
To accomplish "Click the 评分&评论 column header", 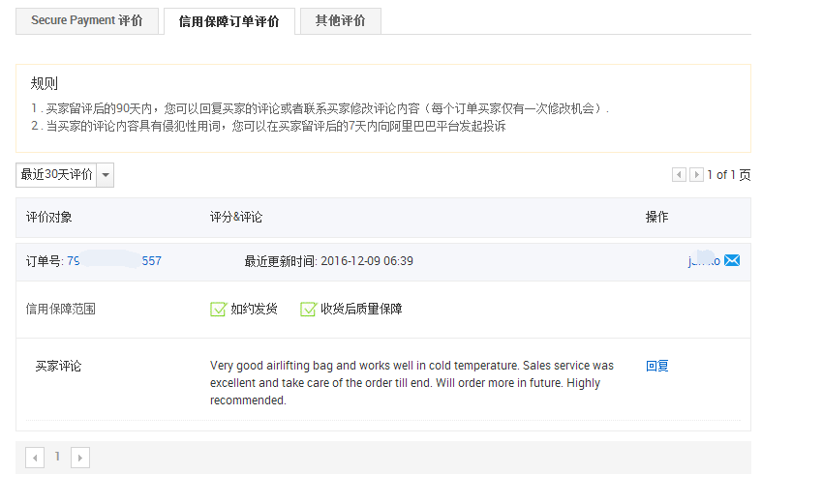I will (236, 217).
